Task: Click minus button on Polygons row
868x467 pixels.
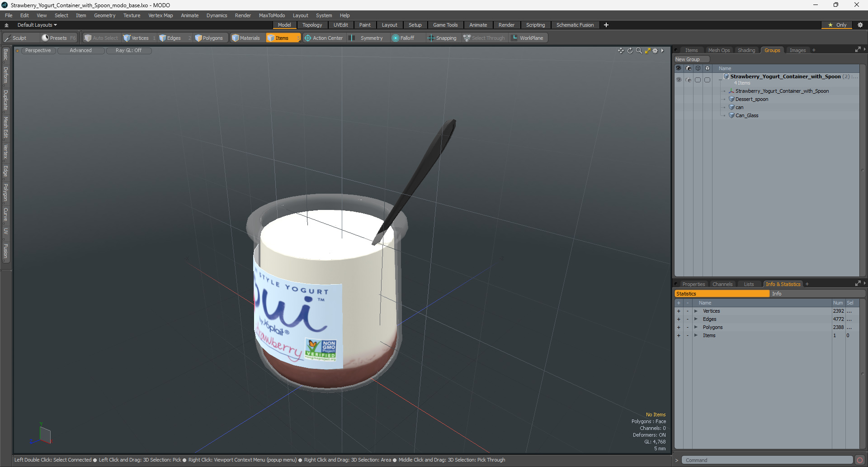Action: click(688, 327)
